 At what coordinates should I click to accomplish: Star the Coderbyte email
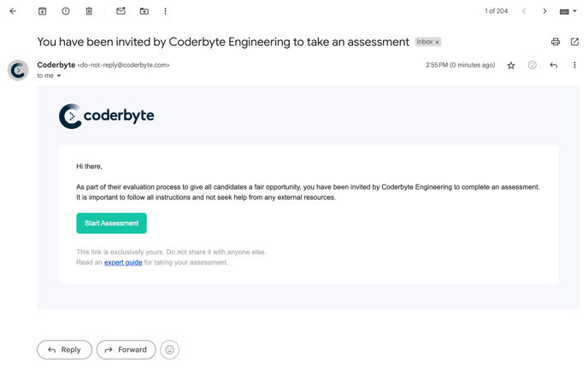[x=511, y=66]
